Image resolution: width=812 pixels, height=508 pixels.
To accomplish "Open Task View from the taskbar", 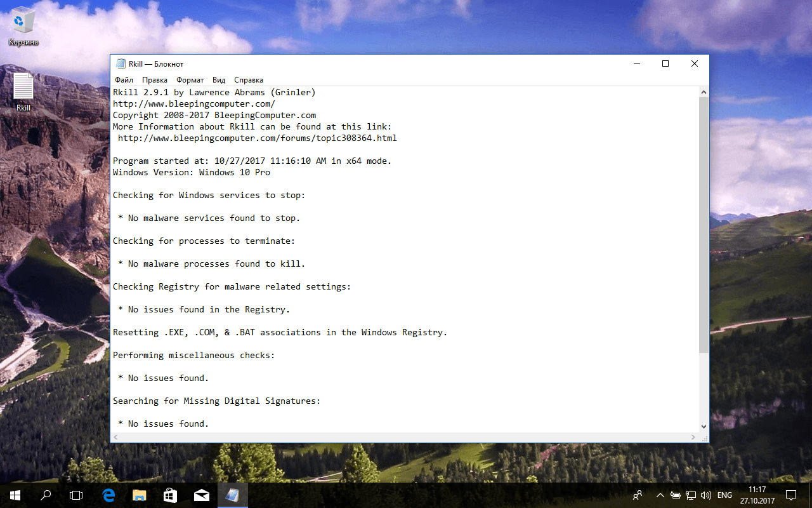I will [x=76, y=495].
